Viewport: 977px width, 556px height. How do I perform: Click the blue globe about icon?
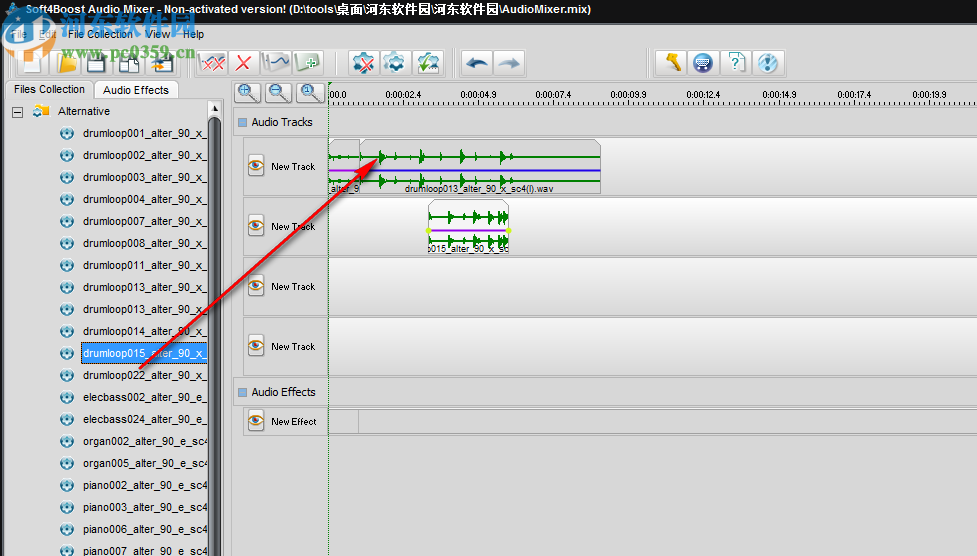(x=768, y=63)
